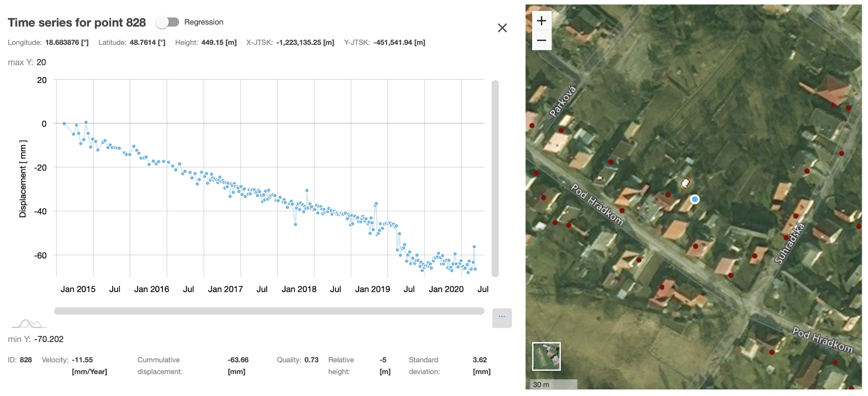Toggle Regression off after enabling

(x=168, y=22)
